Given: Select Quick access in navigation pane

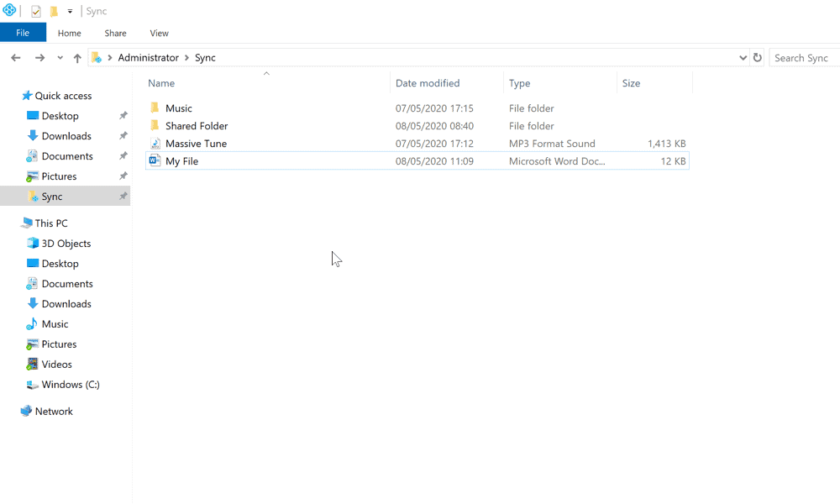Looking at the screenshot, I should 63,96.
